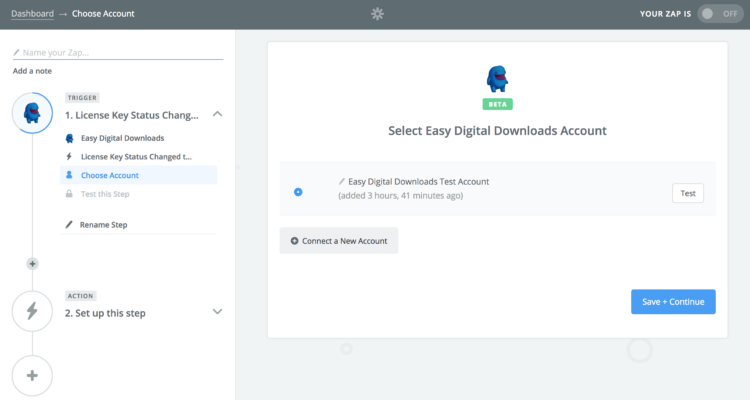
Task: Click the added 3 hours, 41 minutes ago text
Action: (401, 196)
